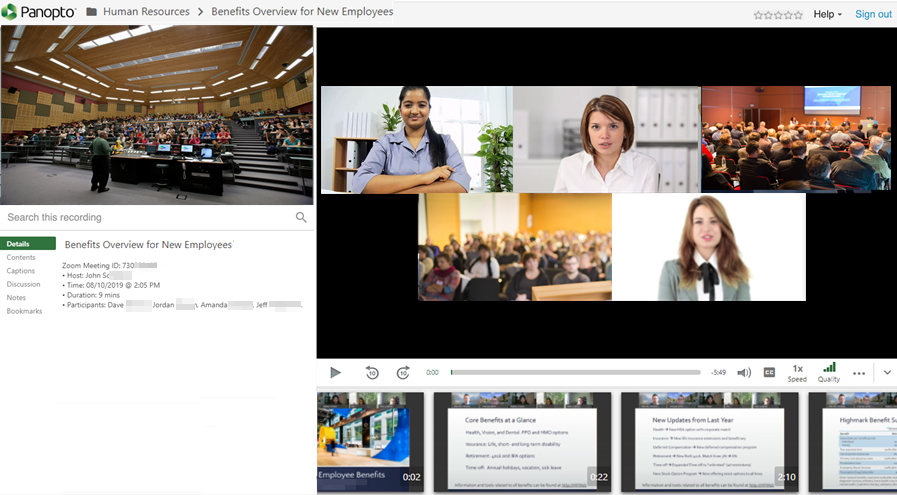Switch to the Notes tab
The height and width of the screenshot is (495, 897).
[x=16, y=298]
